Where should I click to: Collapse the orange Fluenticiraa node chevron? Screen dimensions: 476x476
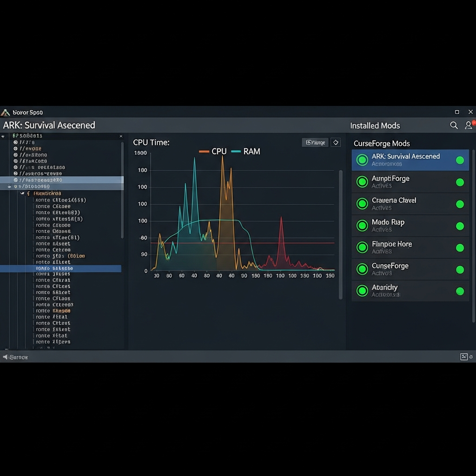[22, 193]
